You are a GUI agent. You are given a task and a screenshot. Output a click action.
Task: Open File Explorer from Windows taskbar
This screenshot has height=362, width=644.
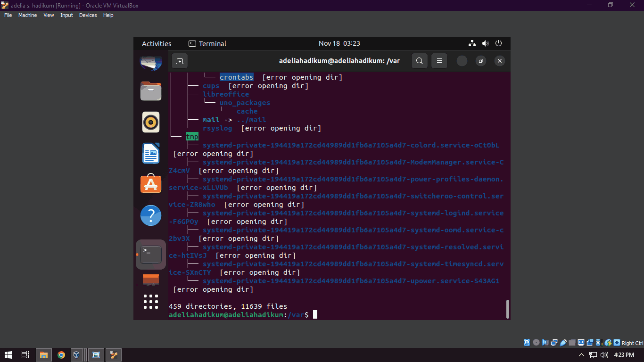click(43, 355)
